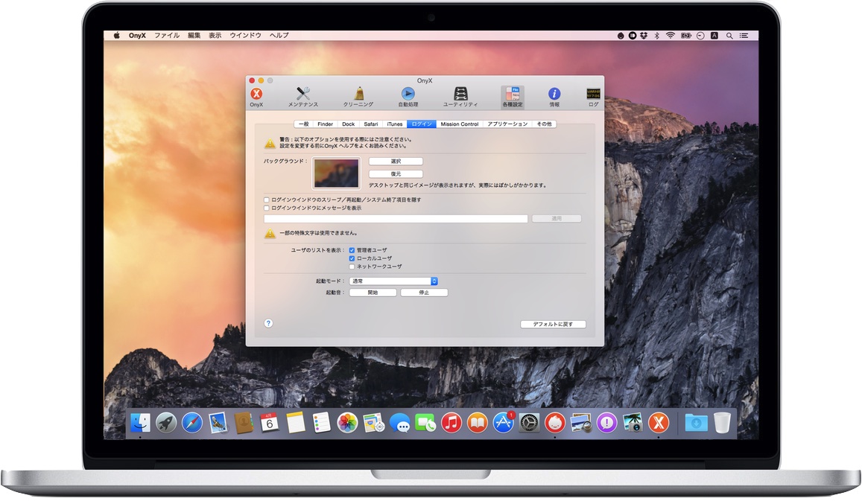The width and height of the screenshot is (862, 504).
Task: Open the 編集 menu
Action: pos(194,35)
